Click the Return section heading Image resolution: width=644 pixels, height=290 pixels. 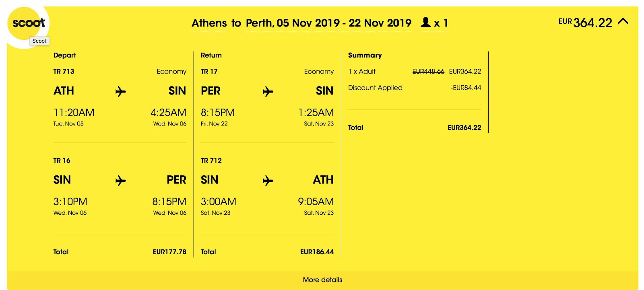click(x=211, y=56)
